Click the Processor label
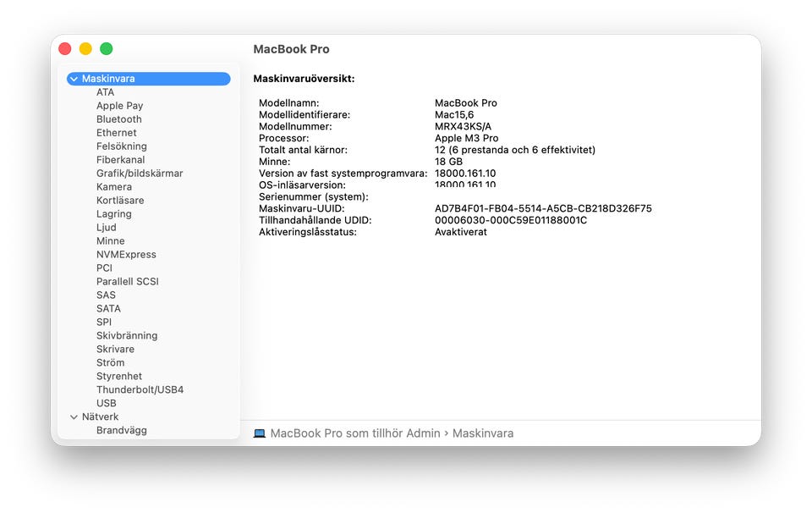Image resolution: width=812 pixels, height=513 pixels. point(284,138)
